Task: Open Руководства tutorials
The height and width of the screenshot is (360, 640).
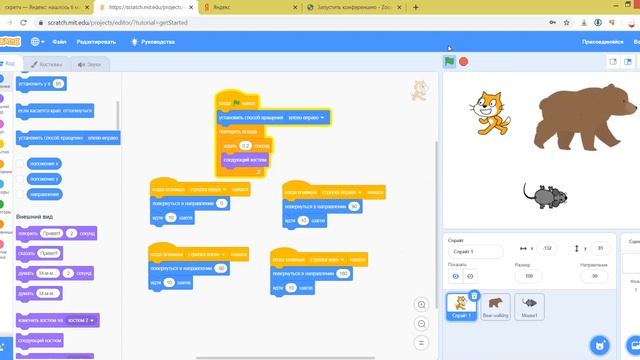Action: (x=153, y=42)
